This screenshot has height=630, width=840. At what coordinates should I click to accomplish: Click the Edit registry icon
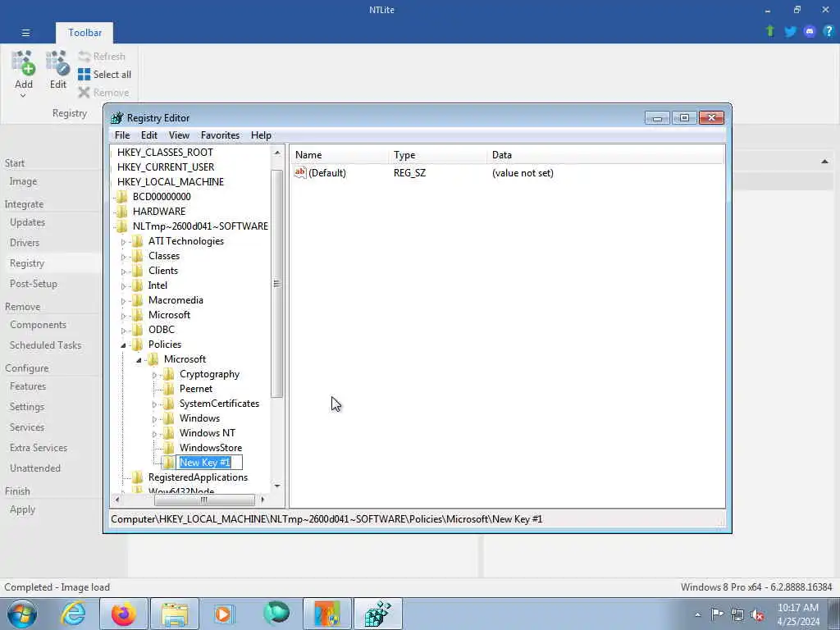[58, 63]
